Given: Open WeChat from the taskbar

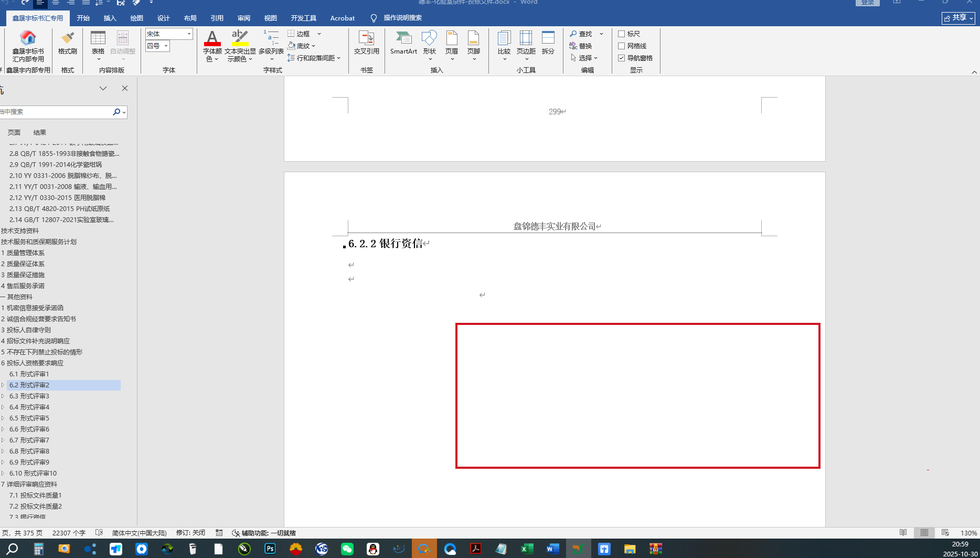Looking at the screenshot, I should (x=347, y=549).
